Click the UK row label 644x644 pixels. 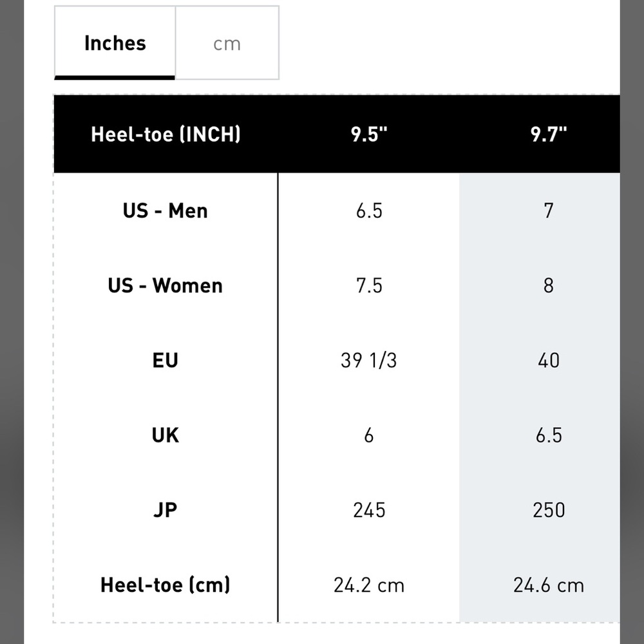point(166,435)
